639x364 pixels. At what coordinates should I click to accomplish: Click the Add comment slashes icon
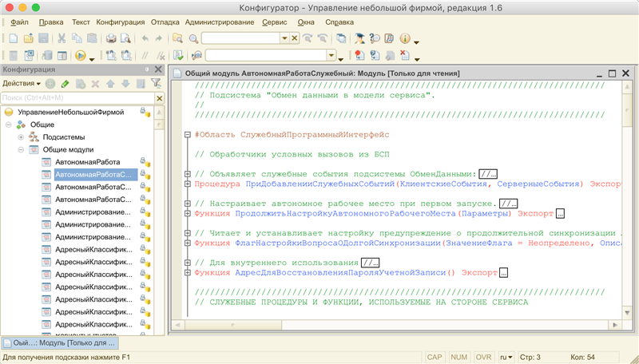click(145, 55)
